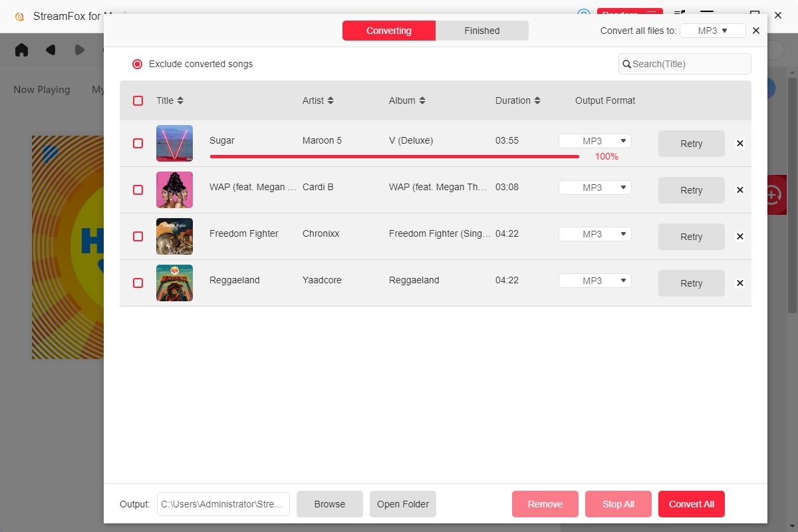Switch to the Finished tab

pyautogui.click(x=482, y=31)
